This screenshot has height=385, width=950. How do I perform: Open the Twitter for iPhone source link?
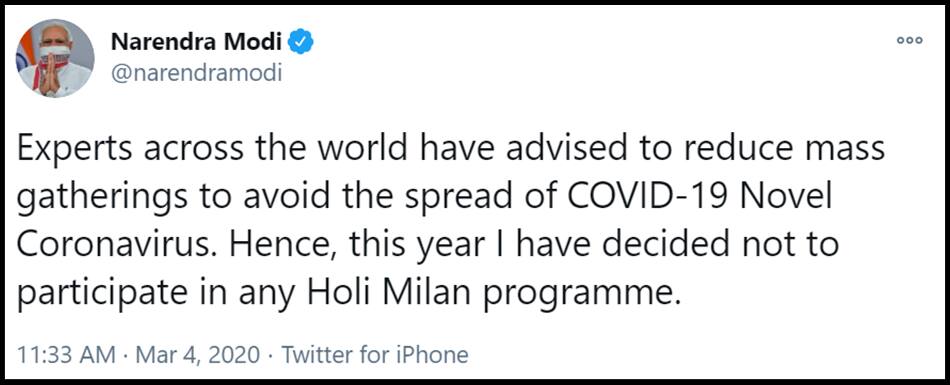tap(374, 355)
